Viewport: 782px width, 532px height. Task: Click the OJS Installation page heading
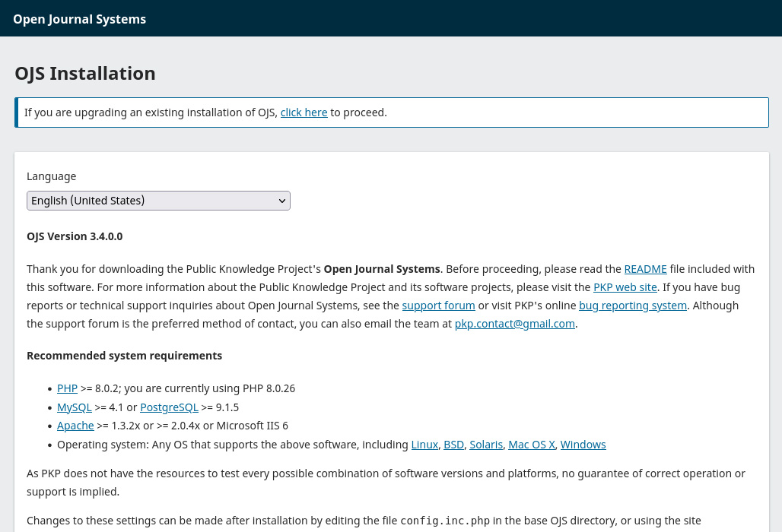pos(85,74)
